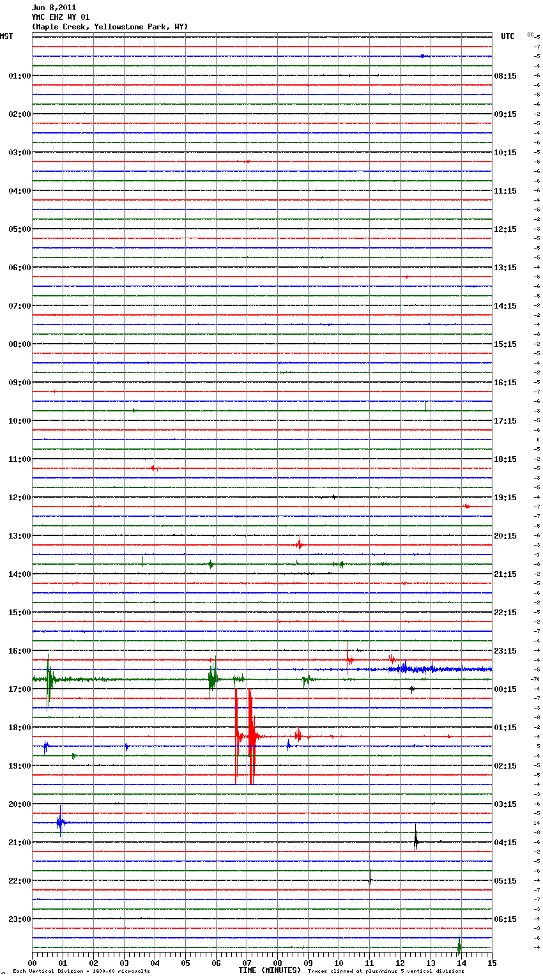Click minute axis tick label "10"
The image size is (543, 980).
click(339, 963)
